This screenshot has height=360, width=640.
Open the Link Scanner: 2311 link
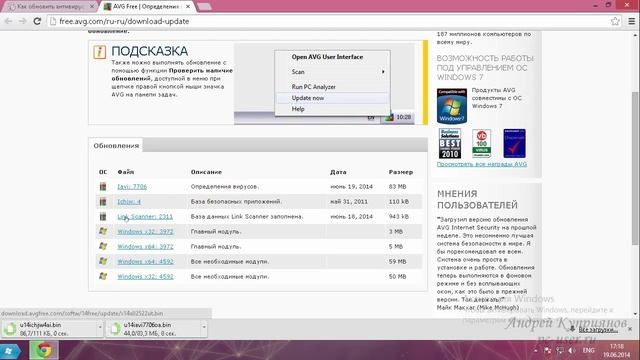145,217
